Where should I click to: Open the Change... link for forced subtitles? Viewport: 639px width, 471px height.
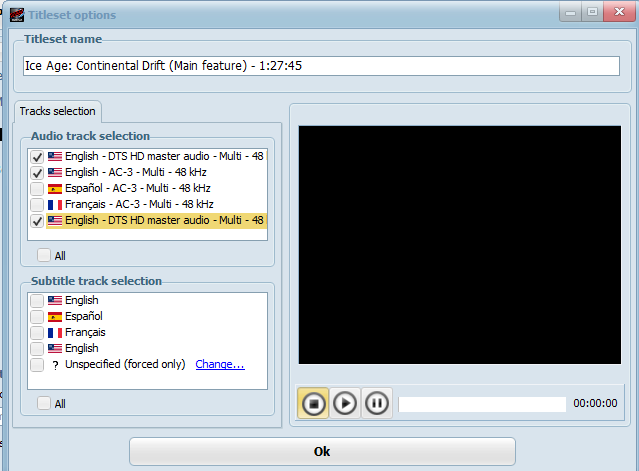220,364
